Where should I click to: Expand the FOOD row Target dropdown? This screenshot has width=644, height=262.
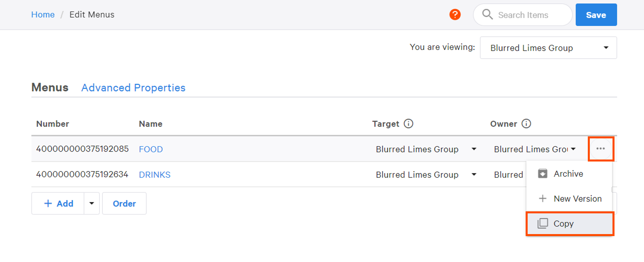pyautogui.click(x=474, y=149)
